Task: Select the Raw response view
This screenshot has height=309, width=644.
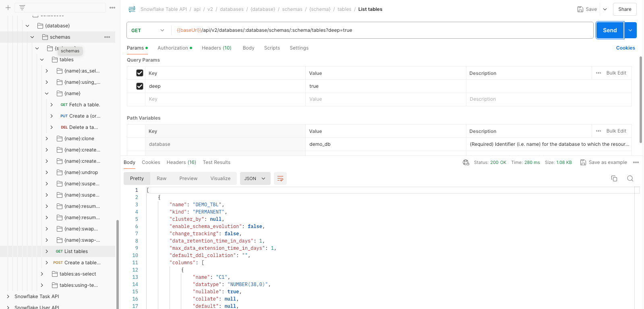Action: coord(162,178)
